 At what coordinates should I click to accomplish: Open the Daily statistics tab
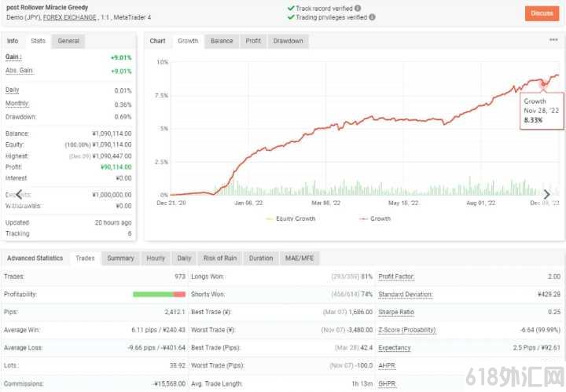(x=184, y=258)
